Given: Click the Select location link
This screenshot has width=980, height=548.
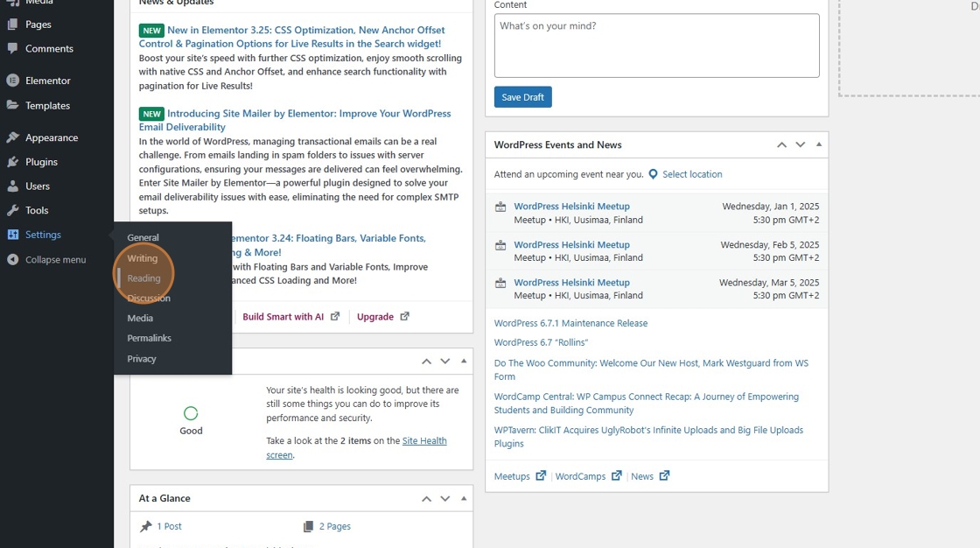Looking at the screenshot, I should 692,174.
